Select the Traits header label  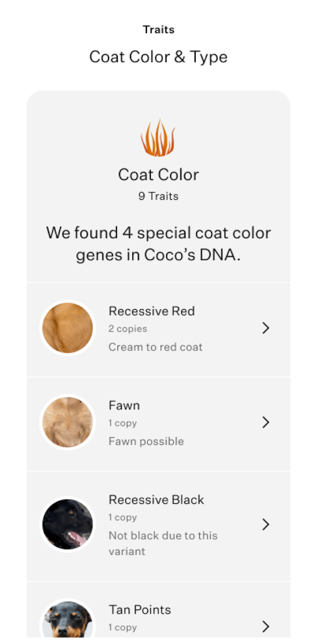pyautogui.click(x=159, y=30)
